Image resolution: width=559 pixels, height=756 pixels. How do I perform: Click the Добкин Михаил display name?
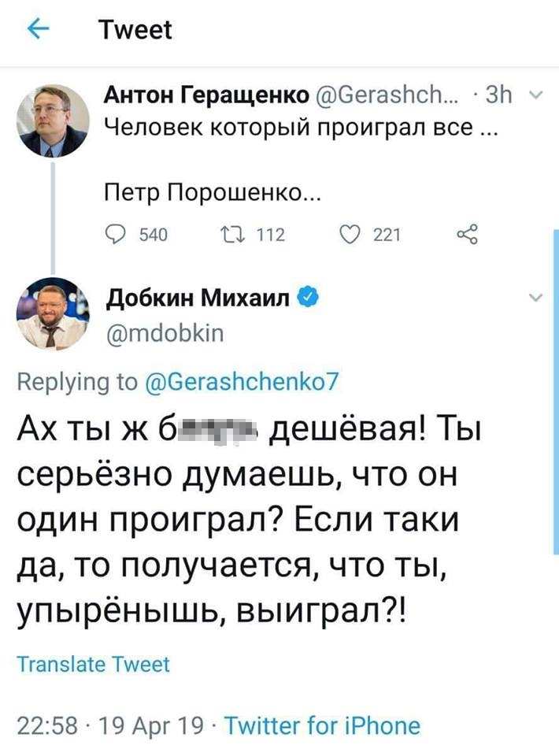(x=199, y=299)
